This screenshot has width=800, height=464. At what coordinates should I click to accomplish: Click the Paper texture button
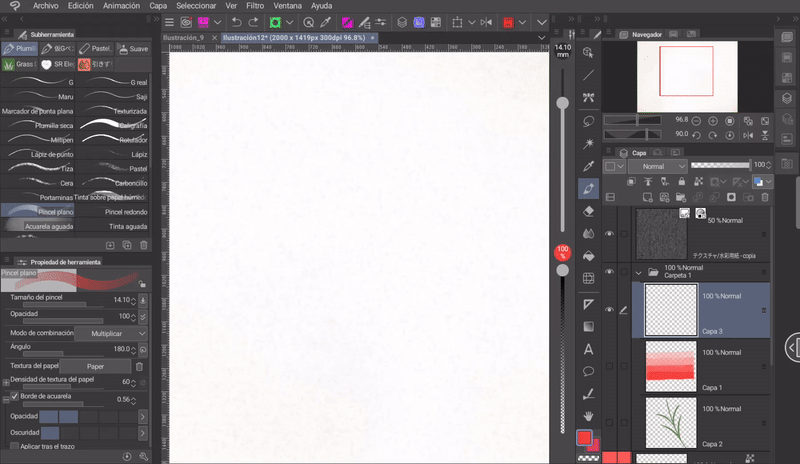click(x=95, y=366)
